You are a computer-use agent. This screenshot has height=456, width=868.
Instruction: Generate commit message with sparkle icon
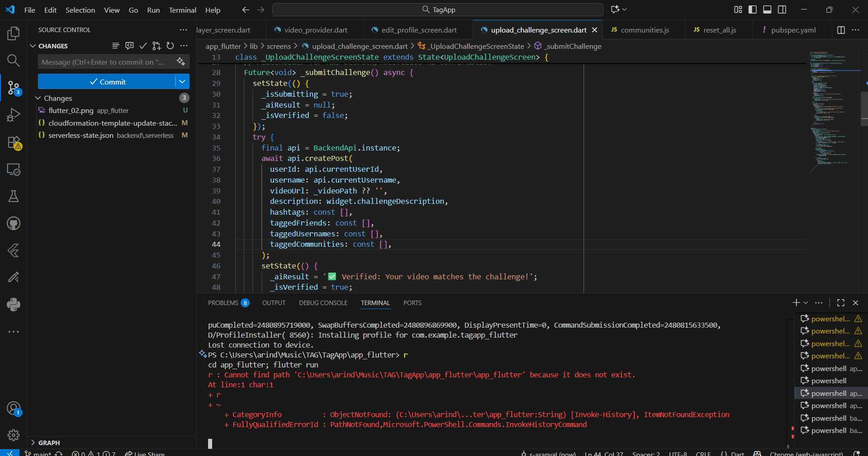(181, 62)
